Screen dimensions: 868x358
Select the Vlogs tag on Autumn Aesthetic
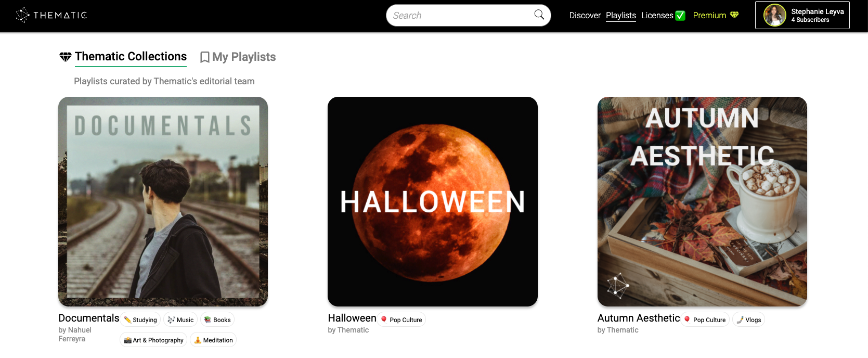pos(749,319)
